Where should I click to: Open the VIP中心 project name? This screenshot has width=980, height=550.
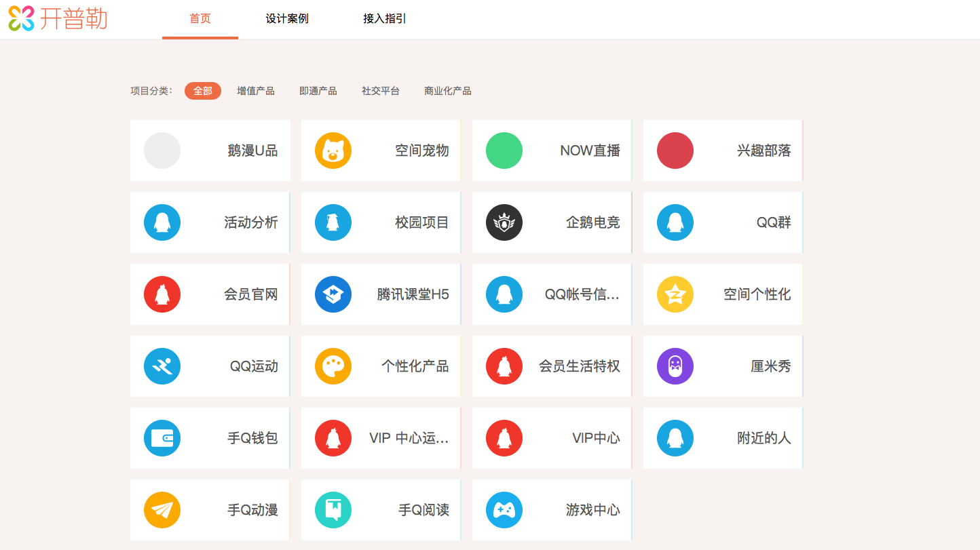[596, 438]
